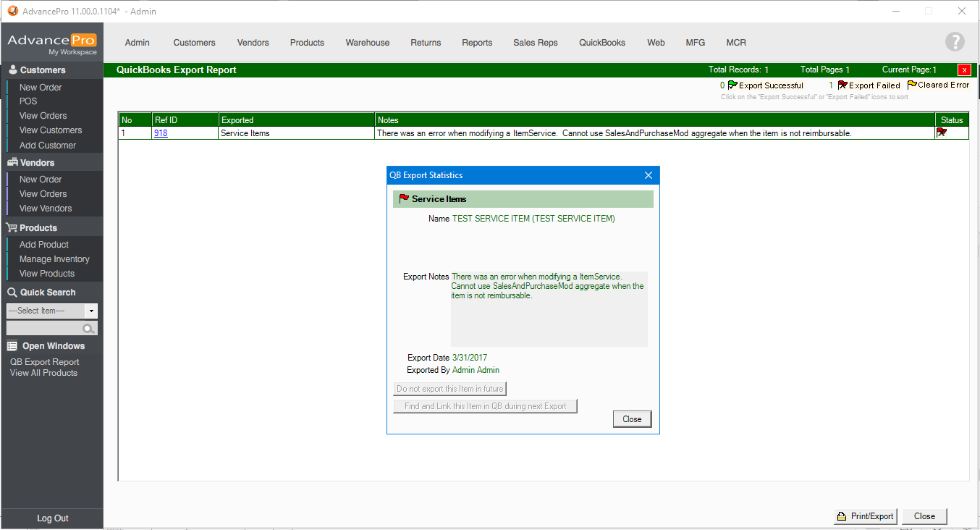Click in the Quick Search text field
Screen dimensions: 980x530
43,329
